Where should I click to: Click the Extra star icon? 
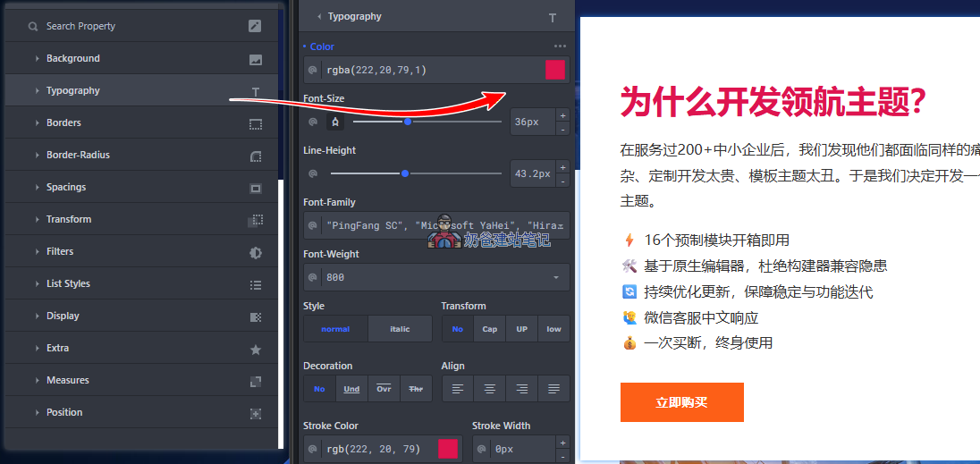pos(255,350)
